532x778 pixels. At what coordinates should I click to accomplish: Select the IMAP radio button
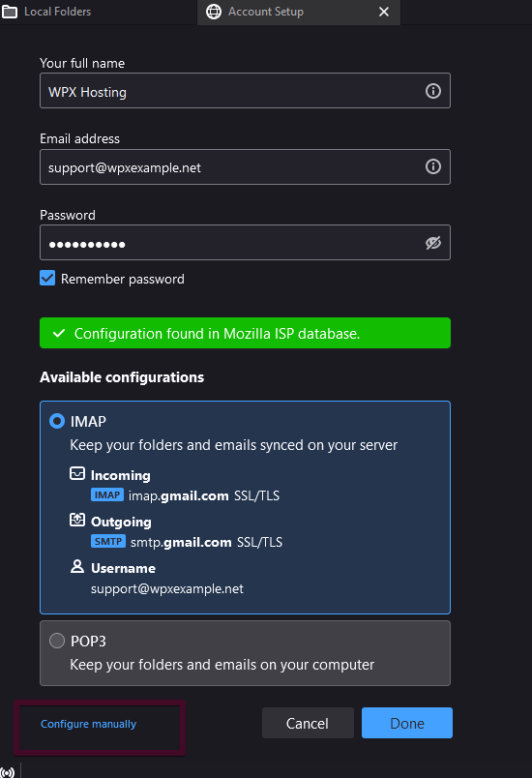57,421
